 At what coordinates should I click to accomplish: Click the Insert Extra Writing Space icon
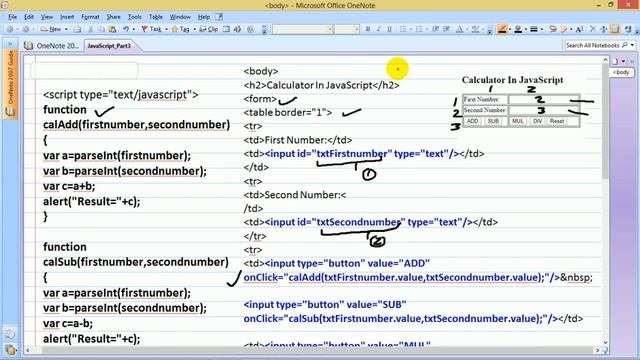click(604, 29)
